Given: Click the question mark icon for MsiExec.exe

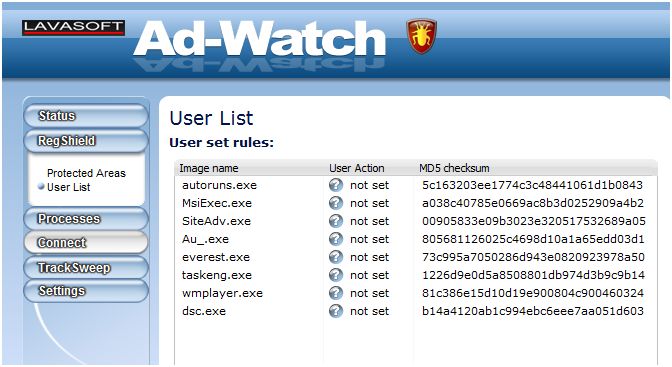Looking at the screenshot, I should (x=336, y=203).
